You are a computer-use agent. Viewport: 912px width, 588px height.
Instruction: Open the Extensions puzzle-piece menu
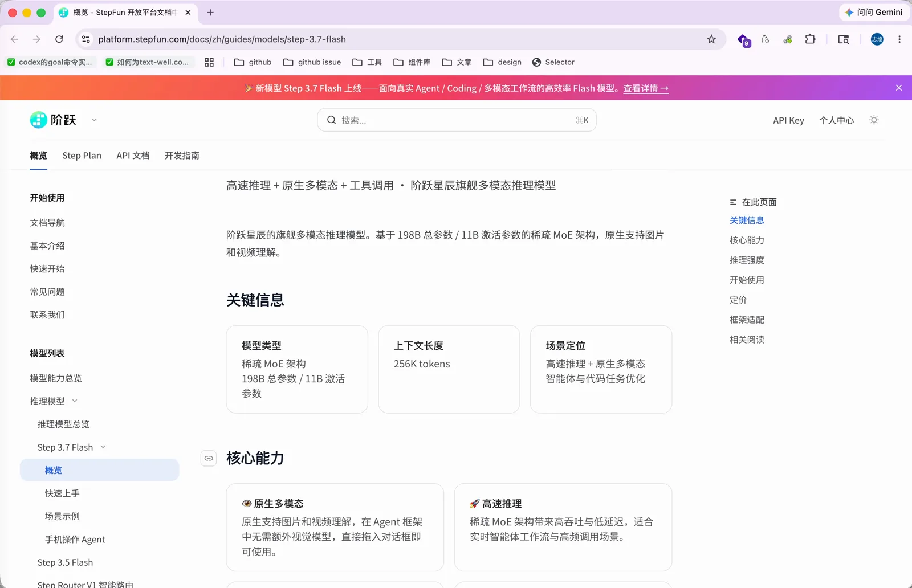[810, 39]
